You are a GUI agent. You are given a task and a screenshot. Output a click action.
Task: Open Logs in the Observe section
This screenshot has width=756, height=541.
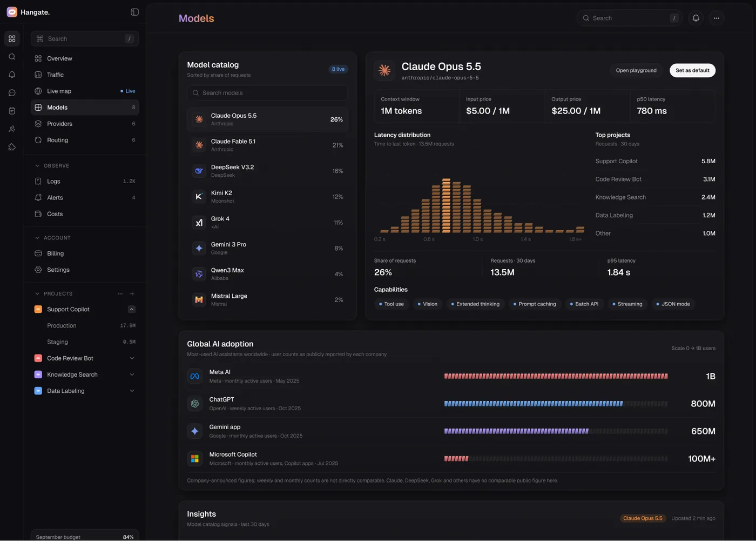pos(85,182)
